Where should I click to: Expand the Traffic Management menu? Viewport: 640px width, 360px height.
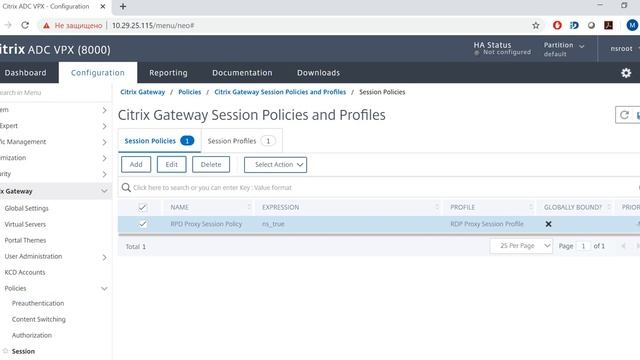[104, 142]
